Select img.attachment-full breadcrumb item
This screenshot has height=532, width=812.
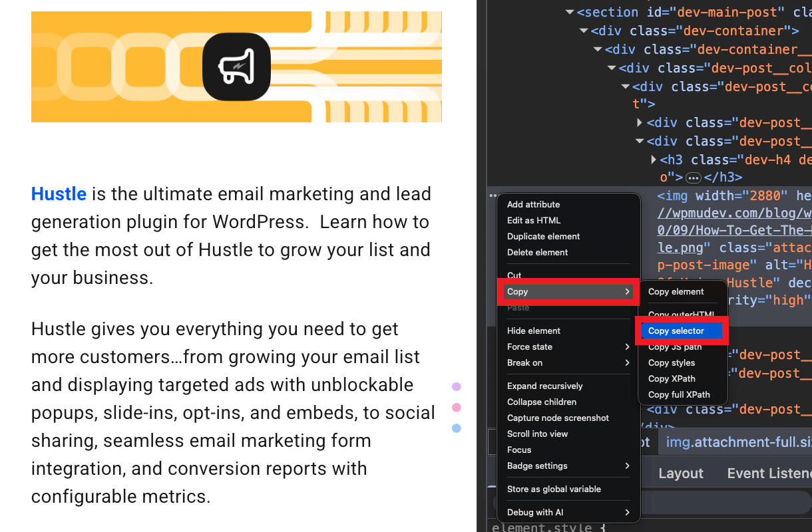click(x=739, y=442)
